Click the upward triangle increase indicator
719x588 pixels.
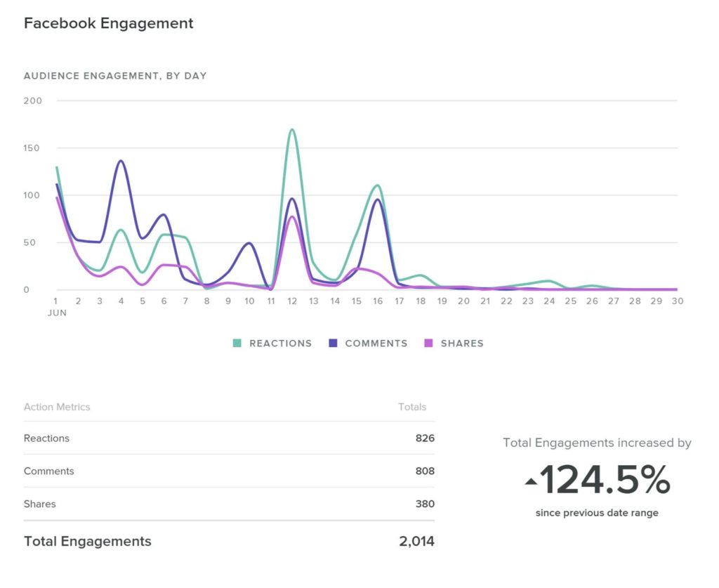point(531,481)
